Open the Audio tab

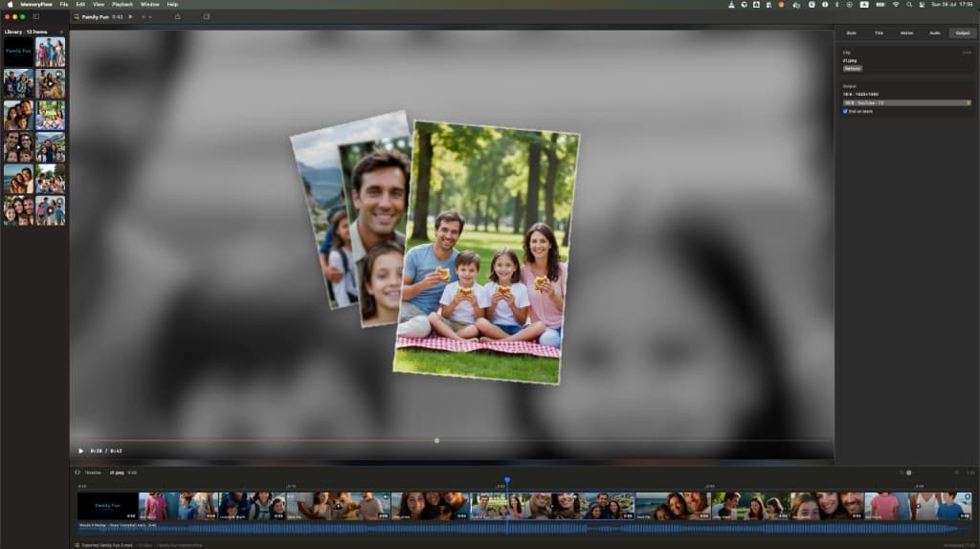click(934, 33)
